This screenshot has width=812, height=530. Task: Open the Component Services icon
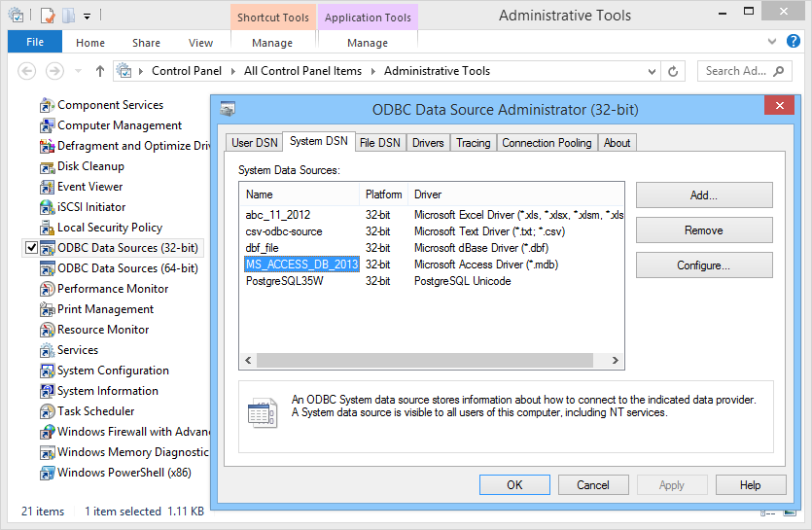click(x=47, y=105)
